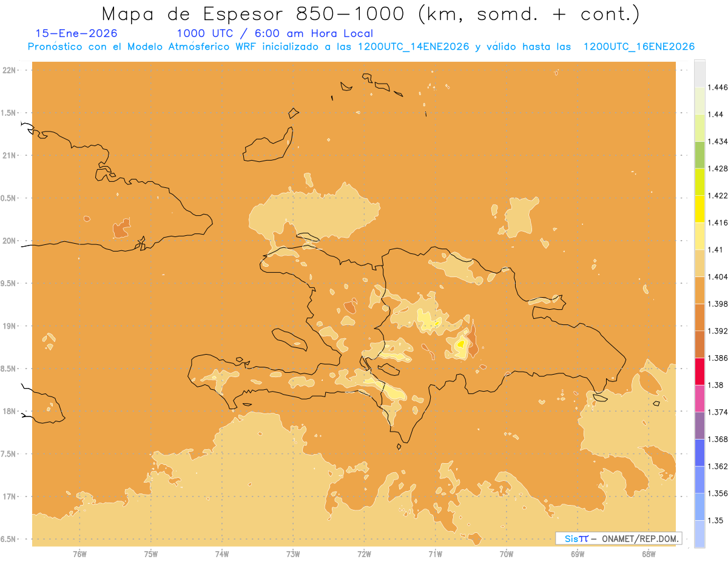728x562 pixels.
Task: Click the legend value '1.356'
Action: click(x=718, y=493)
